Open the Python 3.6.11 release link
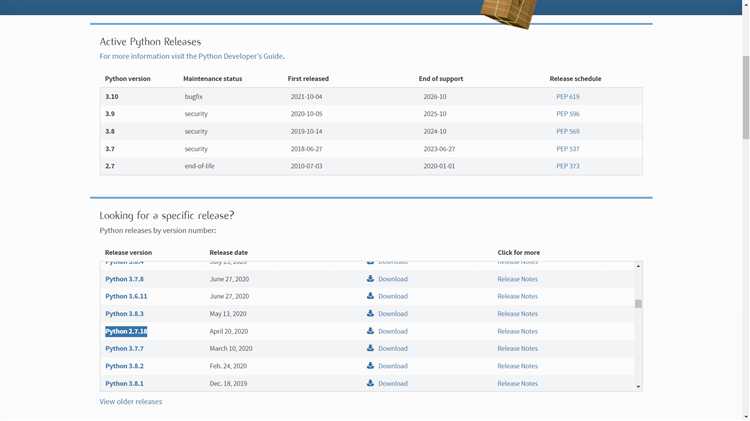 coord(126,296)
